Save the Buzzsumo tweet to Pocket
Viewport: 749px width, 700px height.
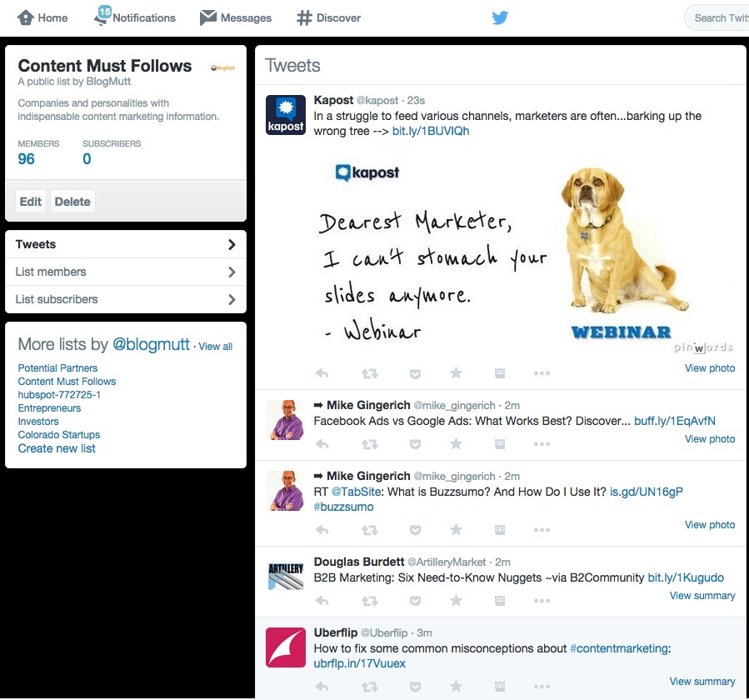[415, 530]
